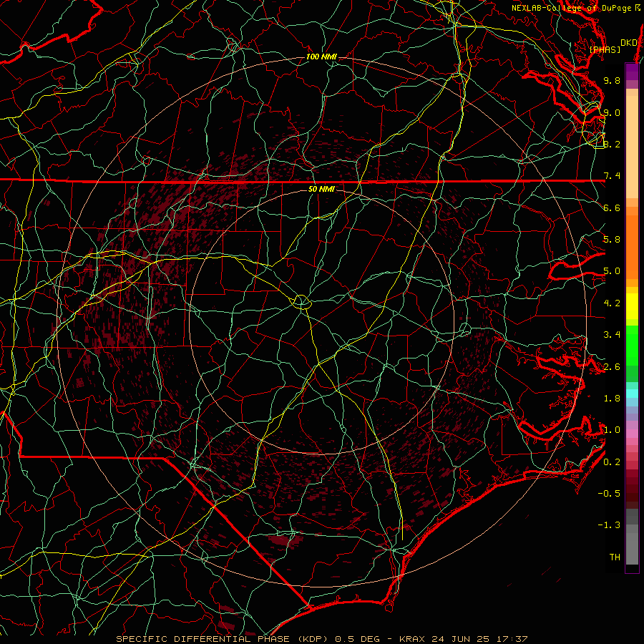The image size is (644, 644).
Task: Pick the gray swatch at the bottom of the color bar
Action: click(632, 548)
